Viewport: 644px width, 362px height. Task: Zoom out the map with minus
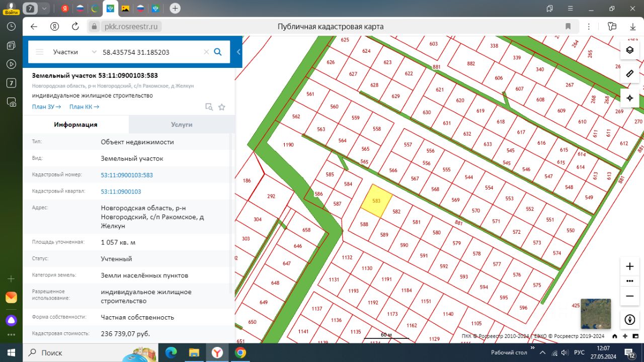point(629,296)
